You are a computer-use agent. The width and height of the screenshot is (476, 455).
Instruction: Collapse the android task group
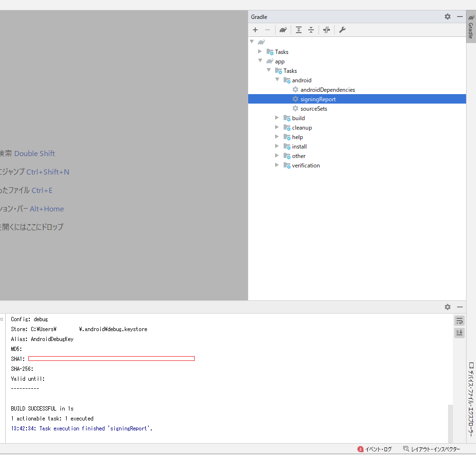pyautogui.click(x=277, y=79)
